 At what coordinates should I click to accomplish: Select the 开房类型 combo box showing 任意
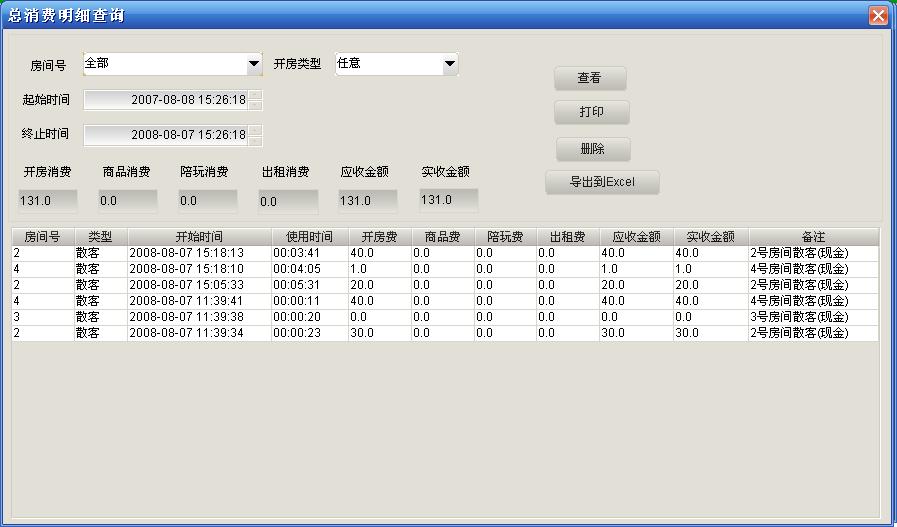tap(396, 64)
